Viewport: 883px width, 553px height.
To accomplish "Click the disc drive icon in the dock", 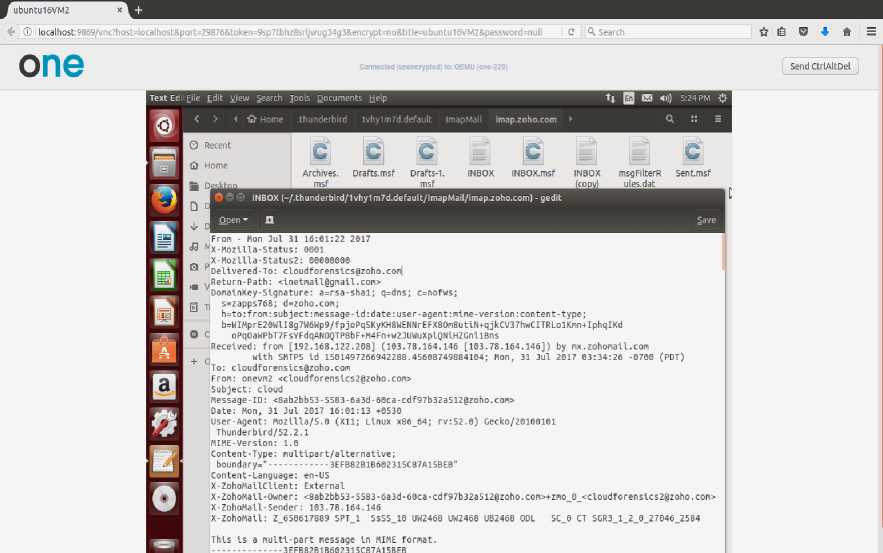I will (x=164, y=498).
